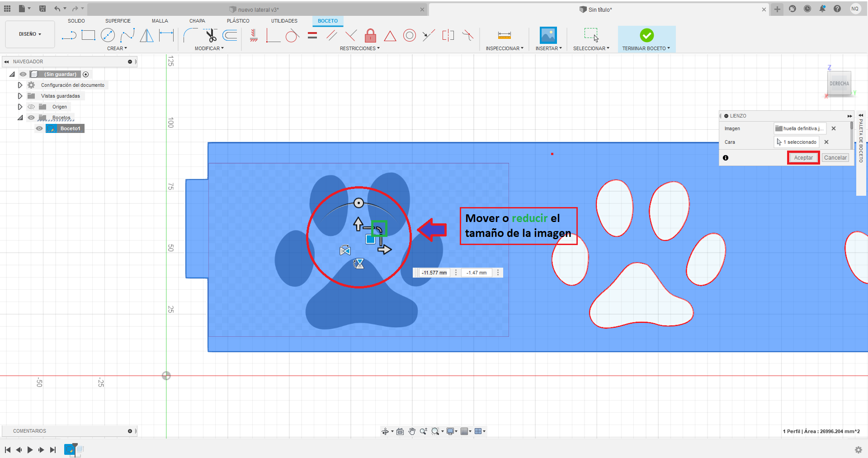
Task: Apply the Tangent constraint
Action: point(292,35)
